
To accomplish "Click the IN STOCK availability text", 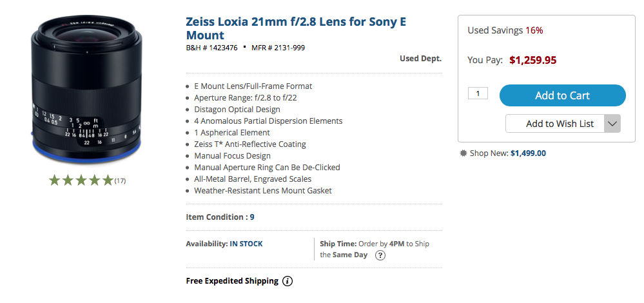I will tap(246, 244).
